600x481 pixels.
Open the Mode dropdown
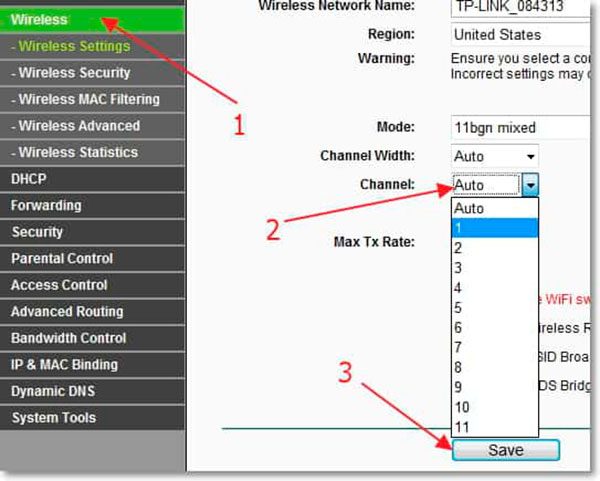520,127
